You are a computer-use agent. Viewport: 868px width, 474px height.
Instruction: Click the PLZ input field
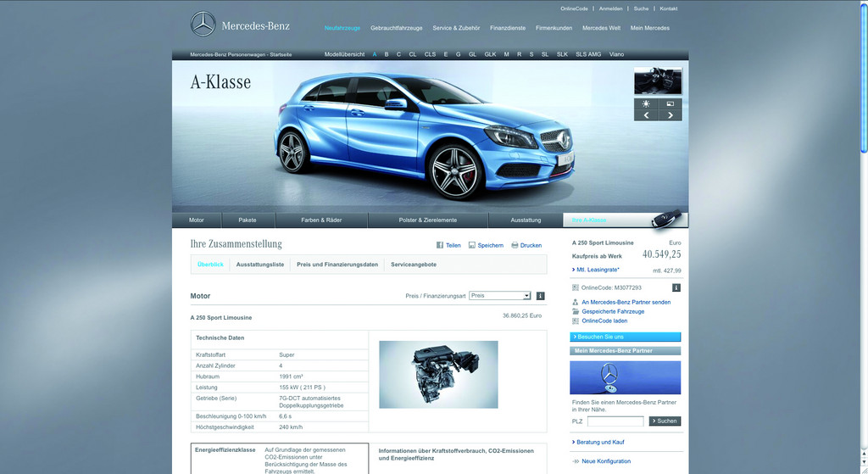click(615, 421)
